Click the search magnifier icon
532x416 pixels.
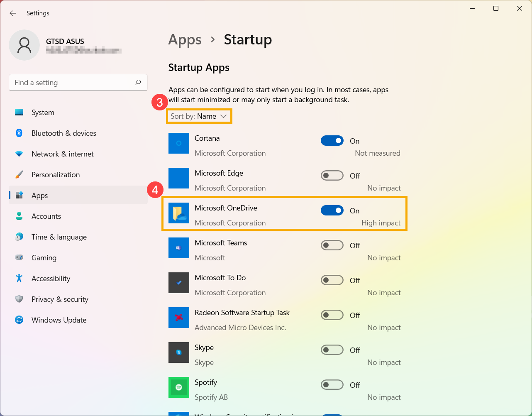point(138,82)
